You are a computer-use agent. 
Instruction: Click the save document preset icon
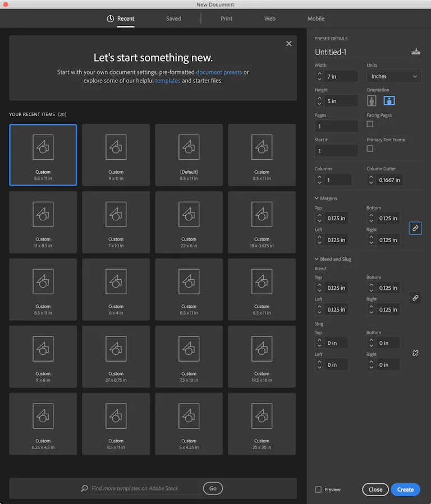click(x=415, y=52)
